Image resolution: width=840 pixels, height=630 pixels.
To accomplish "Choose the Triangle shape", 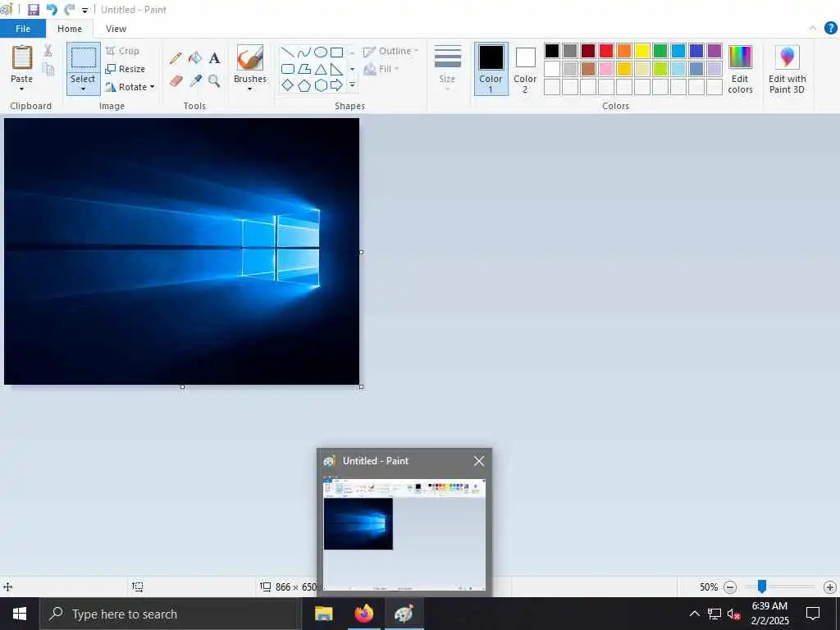I will 321,69.
